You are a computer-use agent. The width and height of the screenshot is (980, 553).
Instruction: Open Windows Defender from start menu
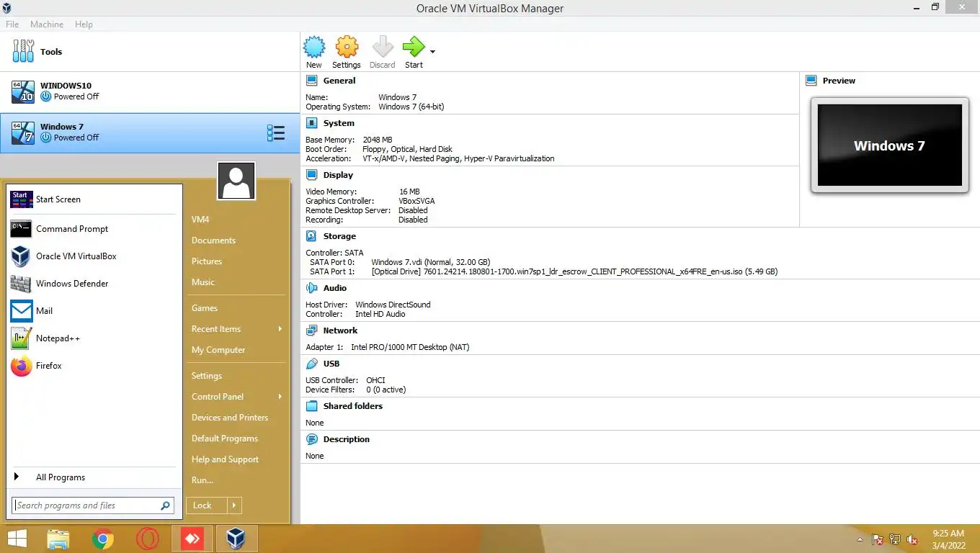pos(94,284)
